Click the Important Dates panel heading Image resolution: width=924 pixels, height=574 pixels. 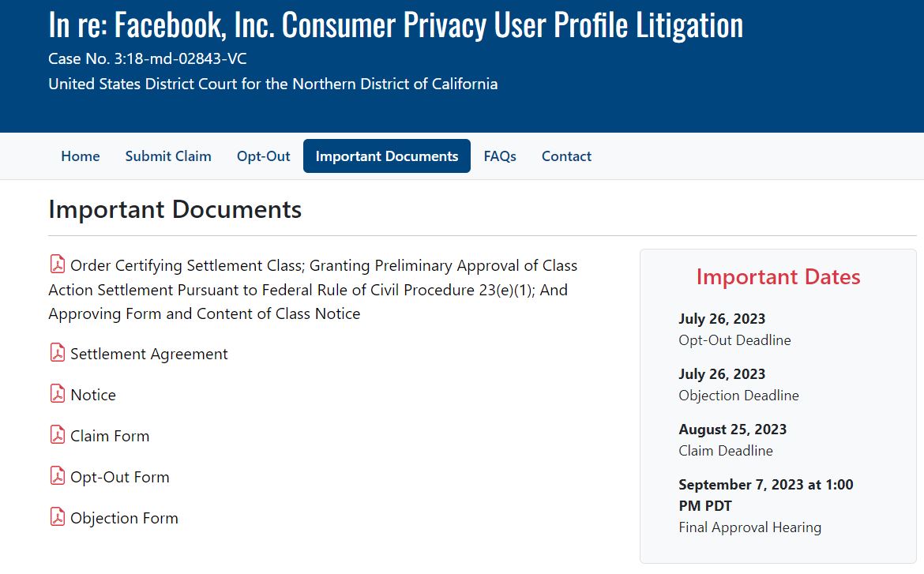pos(778,277)
